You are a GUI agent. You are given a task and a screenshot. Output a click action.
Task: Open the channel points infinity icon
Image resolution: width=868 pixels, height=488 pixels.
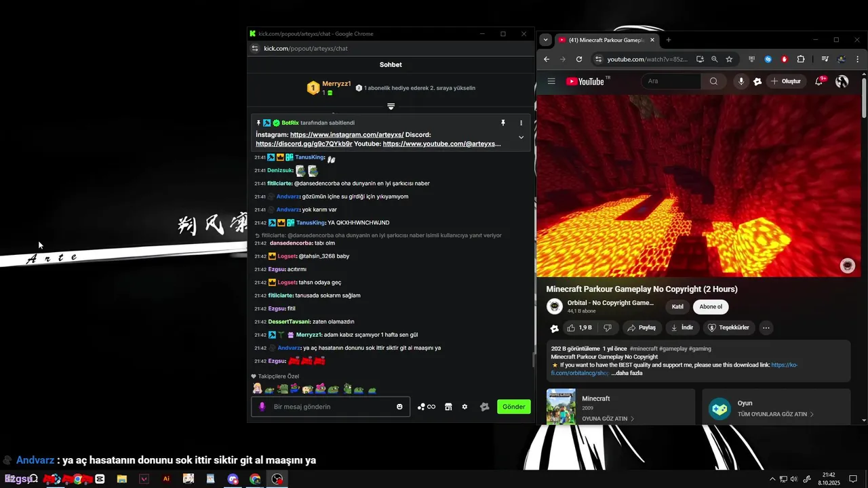427,407
